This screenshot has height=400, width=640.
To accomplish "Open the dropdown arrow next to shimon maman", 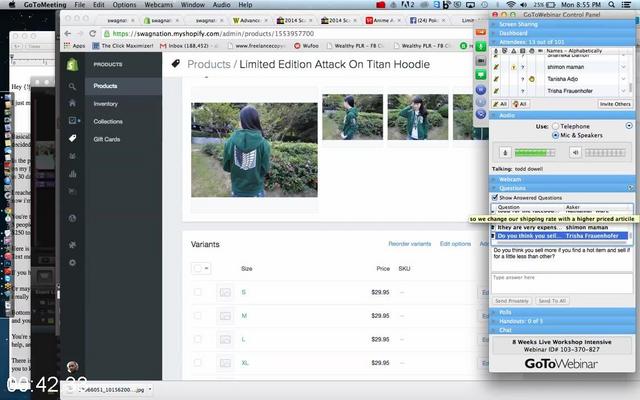I will (623, 67).
